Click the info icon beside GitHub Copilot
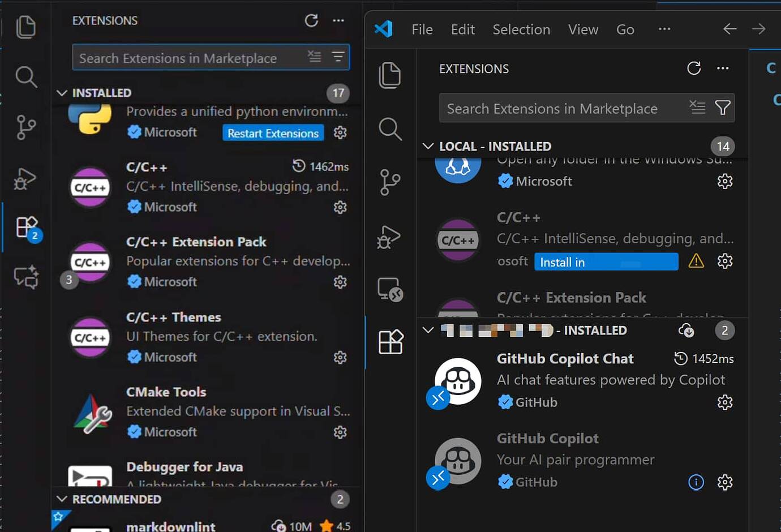The height and width of the screenshot is (532, 781). point(696,482)
